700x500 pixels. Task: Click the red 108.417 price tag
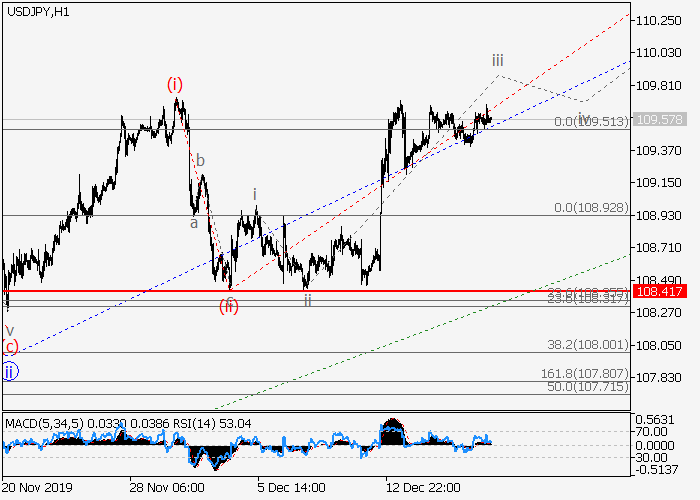658,291
